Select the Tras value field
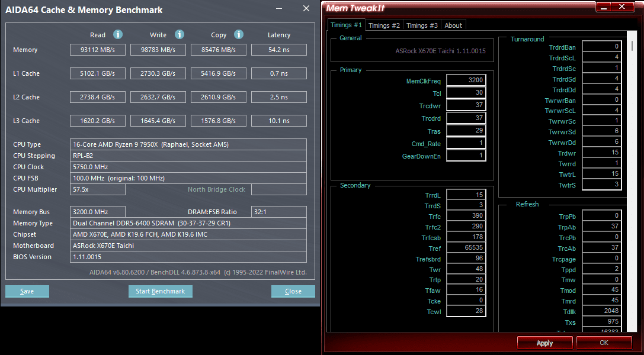The image size is (644, 355). (x=466, y=130)
